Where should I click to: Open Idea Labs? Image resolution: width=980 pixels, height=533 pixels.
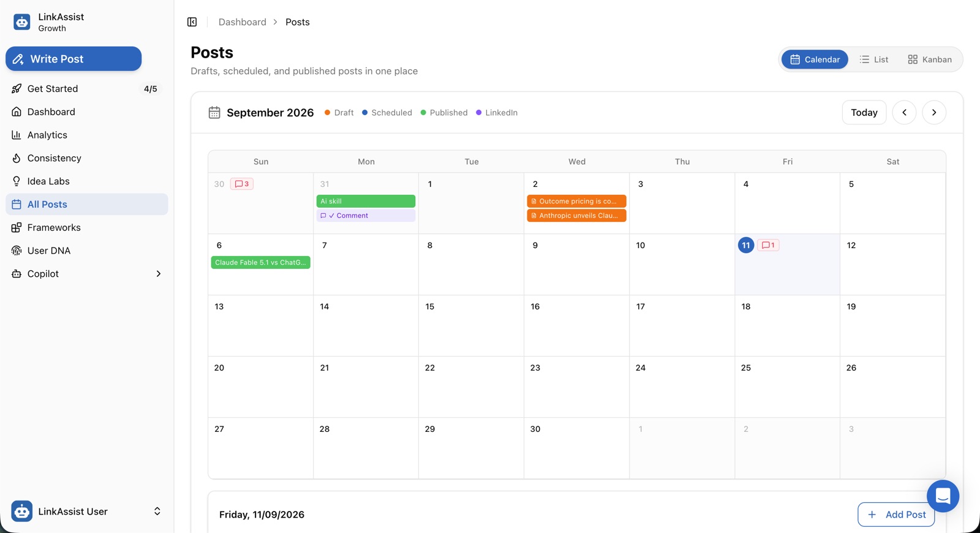coord(87,181)
